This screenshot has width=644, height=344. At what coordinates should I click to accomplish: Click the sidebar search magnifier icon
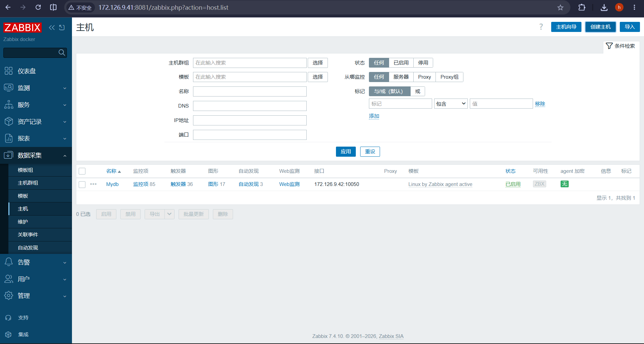click(x=62, y=52)
